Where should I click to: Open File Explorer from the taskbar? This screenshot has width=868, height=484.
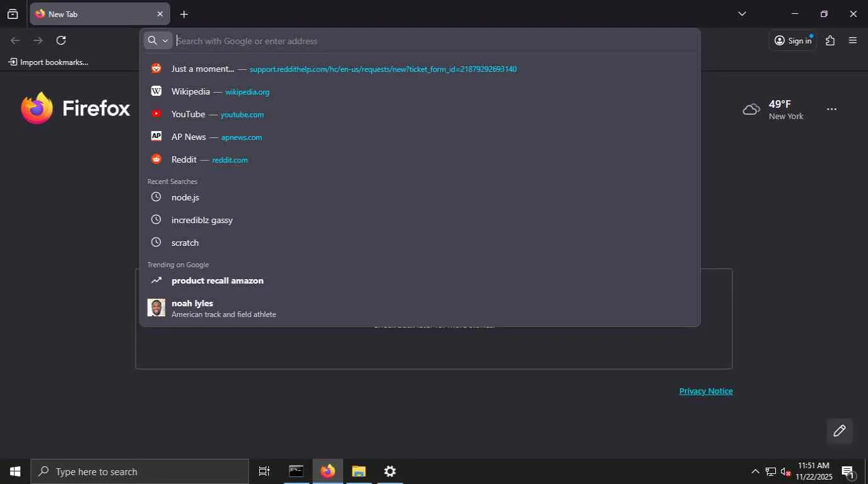point(359,471)
